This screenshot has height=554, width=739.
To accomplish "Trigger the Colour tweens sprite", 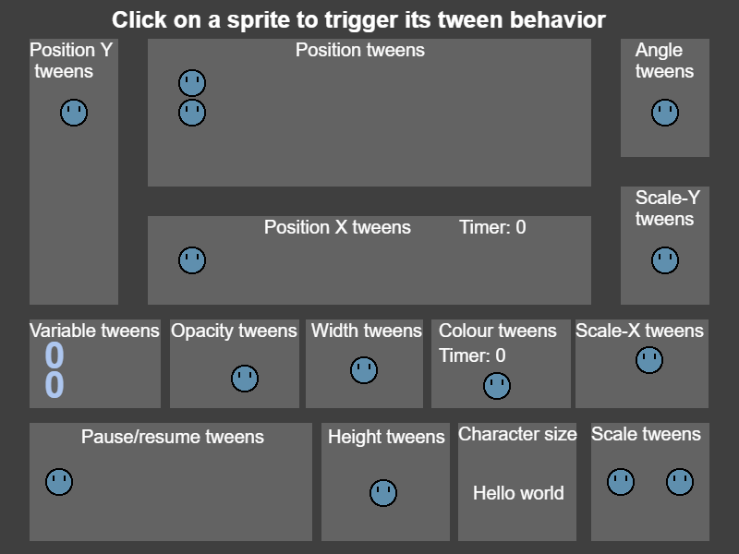I will tap(497, 385).
